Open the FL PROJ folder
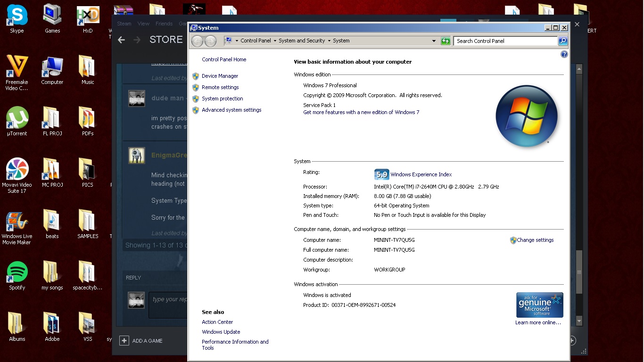This screenshot has height=362, width=644. coord(52,122)
